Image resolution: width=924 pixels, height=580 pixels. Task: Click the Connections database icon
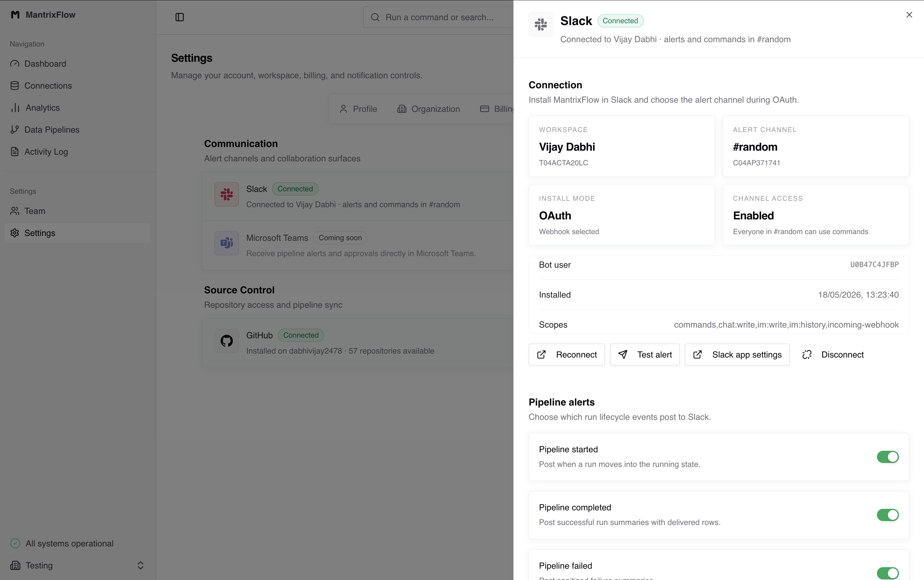(x=15, y=86)
